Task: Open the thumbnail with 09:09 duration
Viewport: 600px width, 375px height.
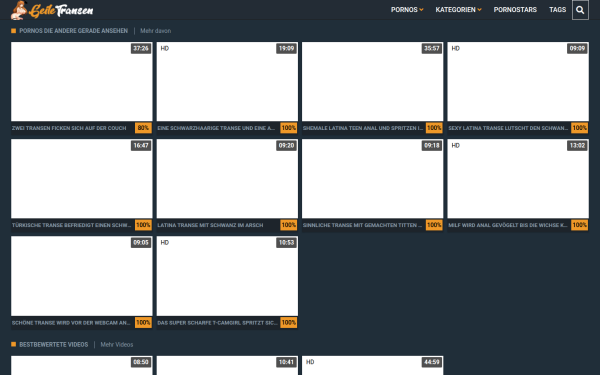Action: (518, 82)
